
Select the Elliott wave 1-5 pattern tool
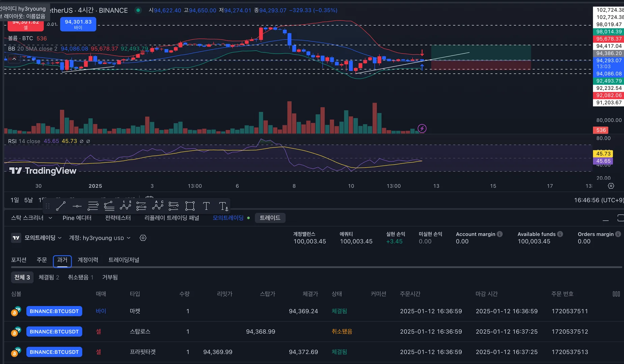[125, 206]
